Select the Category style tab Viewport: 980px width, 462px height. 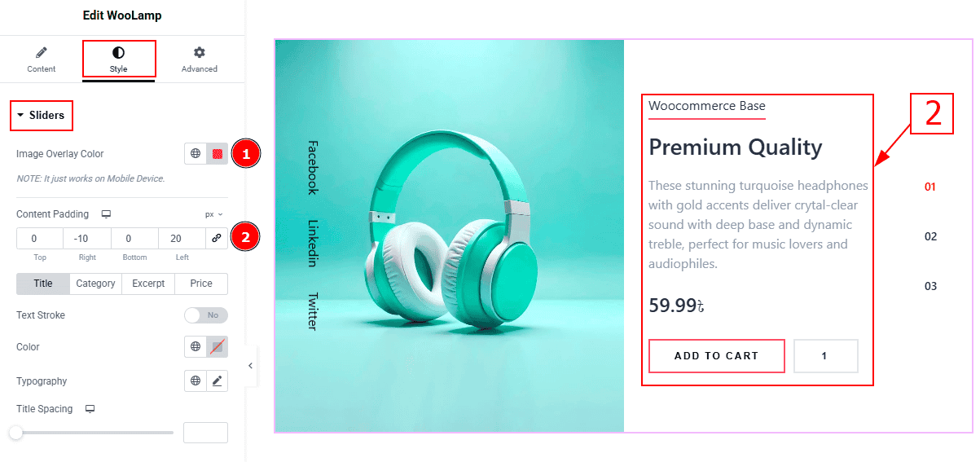pyautogui.click(x=95, y=284)
